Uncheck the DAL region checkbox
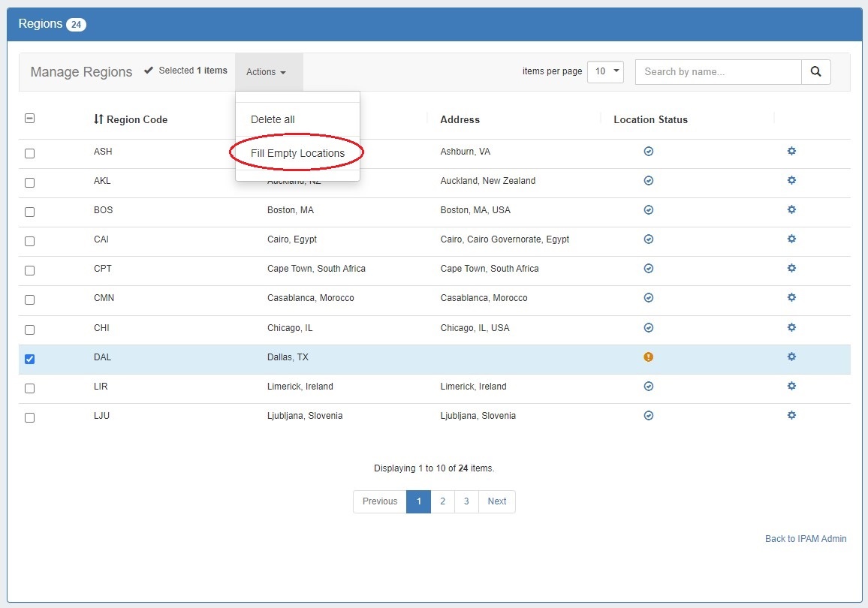Image resolution: width=868 pixels, height=608 pixels. (30, 359)
